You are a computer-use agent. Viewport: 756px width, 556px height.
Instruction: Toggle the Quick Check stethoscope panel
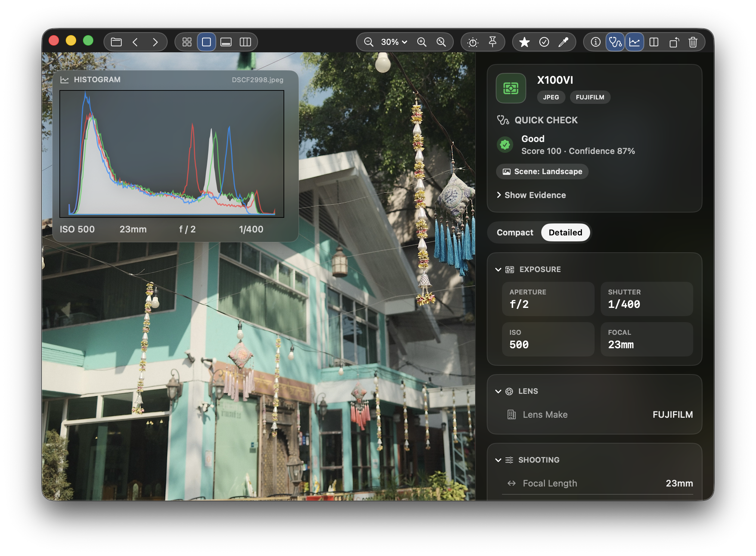point(615,42)
